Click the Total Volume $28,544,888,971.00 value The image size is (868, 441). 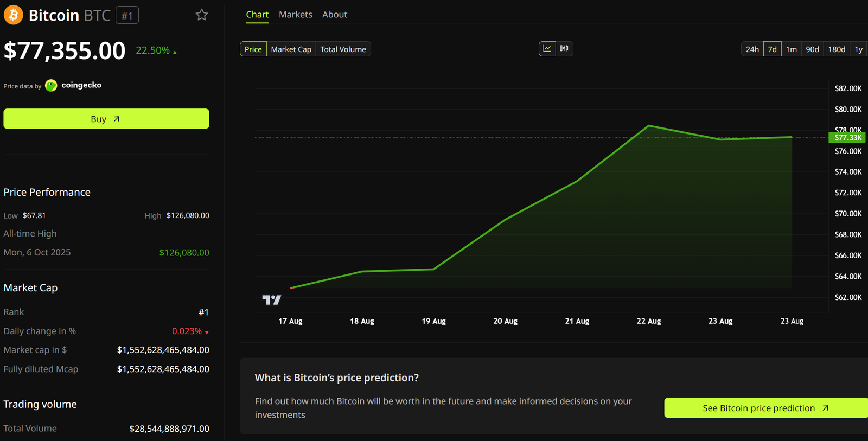click(169, 429)
